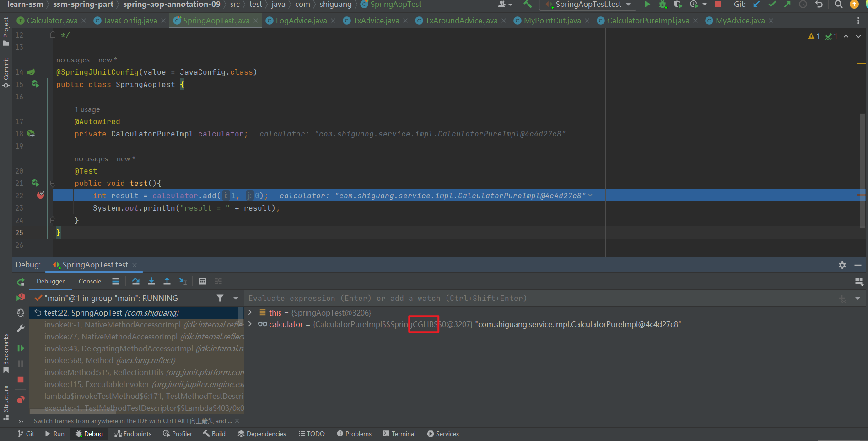The width and height of the screenshot is (868, 441).
Task: Click the Profile run icon
Action: [694, 5]
